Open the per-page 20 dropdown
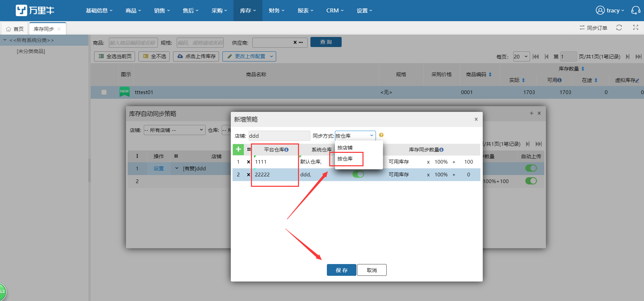644x301 pixels. [521, 56]
